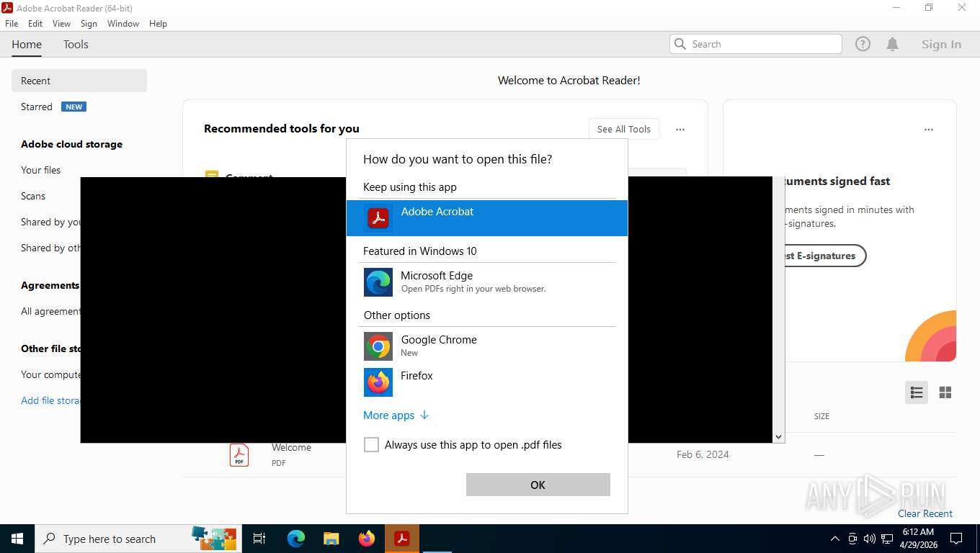The image size is (980, 553).
Task: Expand More apps list
Action: coord(396,415)
